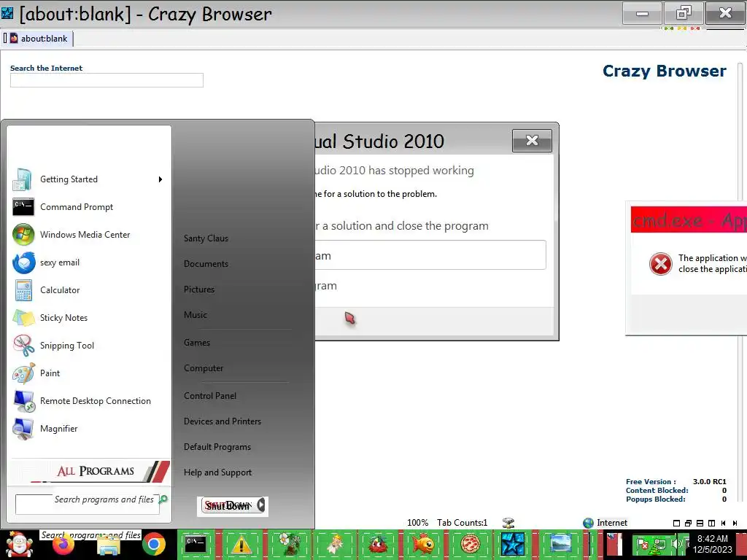Screen dimensions: 747x560
Task: Open the pizza taskbar icon
Action: 470,544
